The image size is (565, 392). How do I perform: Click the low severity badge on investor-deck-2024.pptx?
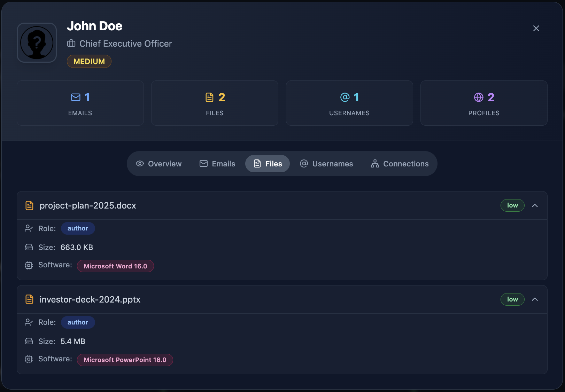pos(512,299)
